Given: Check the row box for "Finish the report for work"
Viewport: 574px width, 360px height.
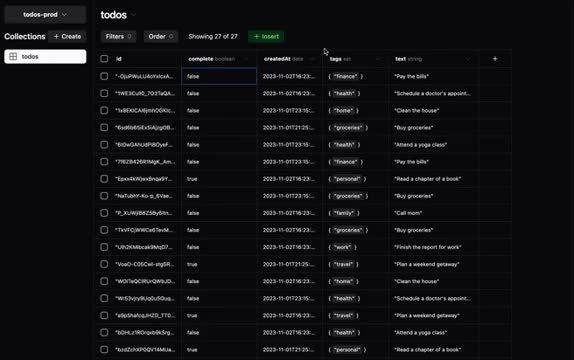Looking at the screenshot, I should tap(104, 247).
